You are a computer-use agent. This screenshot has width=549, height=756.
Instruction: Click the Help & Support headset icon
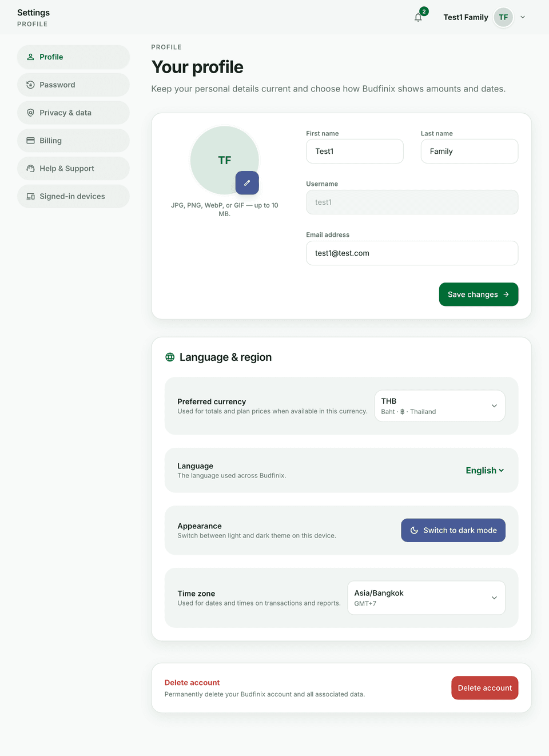pos(31,169)
